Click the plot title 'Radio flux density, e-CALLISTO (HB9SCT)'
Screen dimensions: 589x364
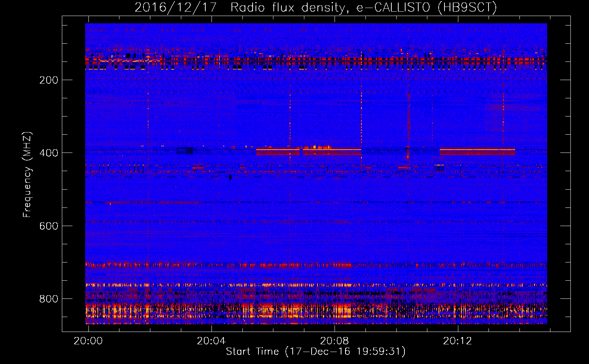coord(364,7)
